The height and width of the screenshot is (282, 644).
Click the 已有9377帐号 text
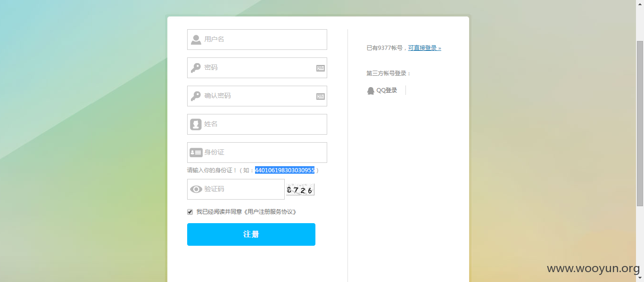[x=384, y=48]
